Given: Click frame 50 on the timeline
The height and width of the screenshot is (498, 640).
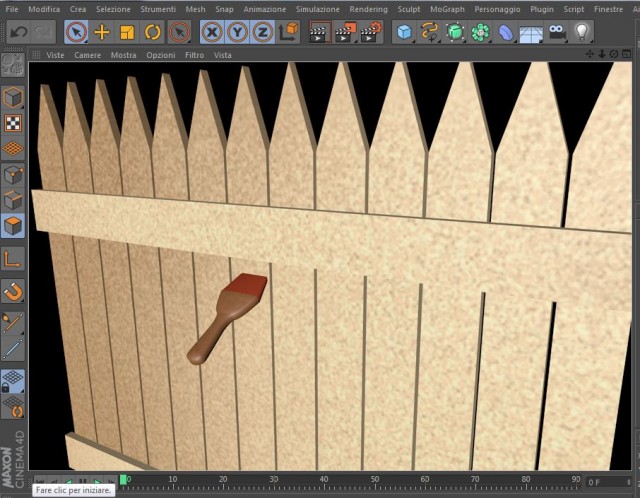Looking at the screenshot, I should tap(375, 480).
